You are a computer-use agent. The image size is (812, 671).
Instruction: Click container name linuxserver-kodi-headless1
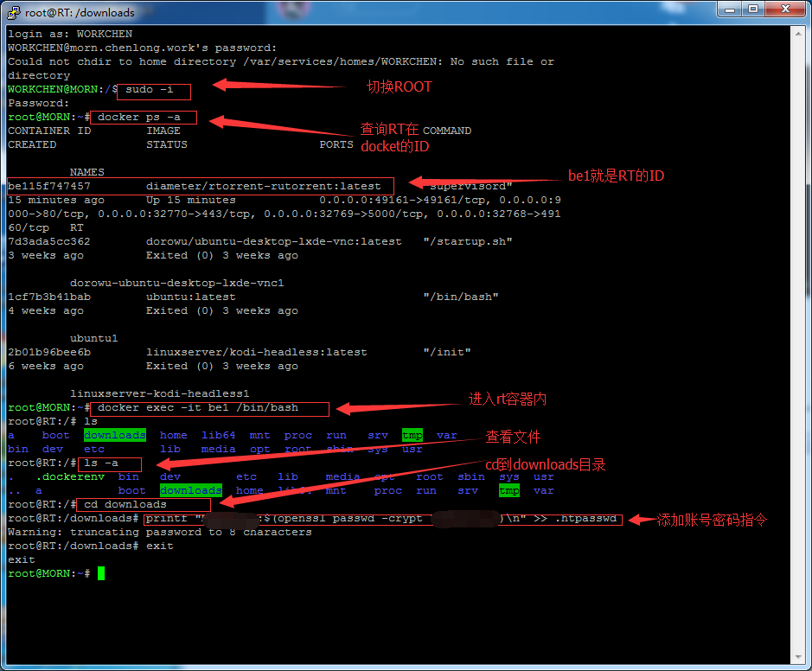159,393
